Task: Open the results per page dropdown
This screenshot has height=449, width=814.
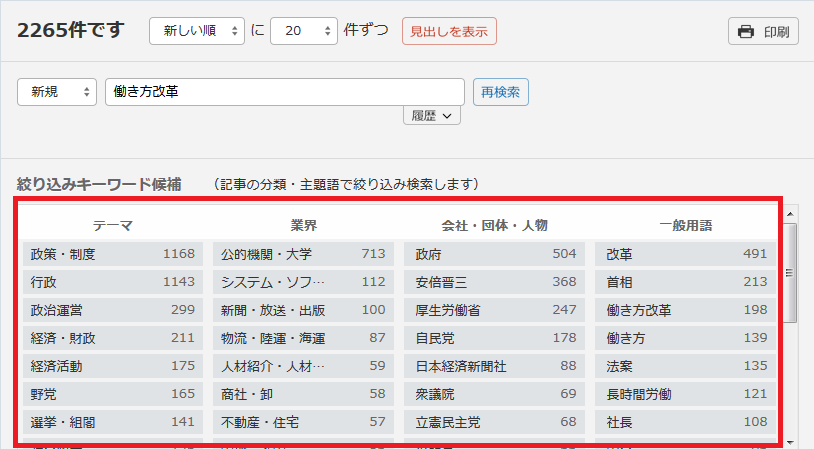Action: (304, 31)
